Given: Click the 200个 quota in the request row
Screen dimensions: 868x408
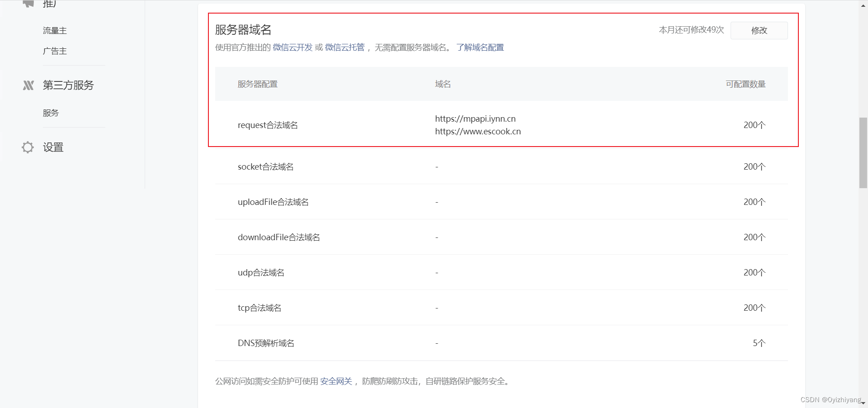Looking at the screenshot, I should tap(755, 125).
